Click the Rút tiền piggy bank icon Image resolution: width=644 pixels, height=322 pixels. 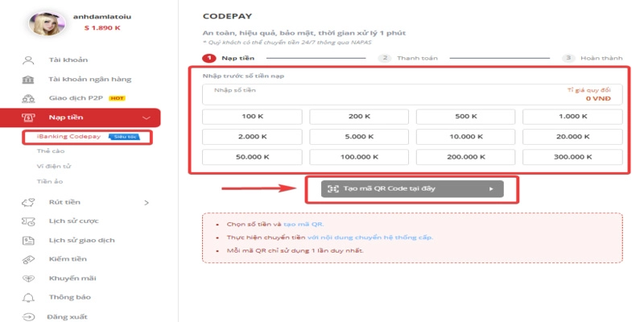28,203
